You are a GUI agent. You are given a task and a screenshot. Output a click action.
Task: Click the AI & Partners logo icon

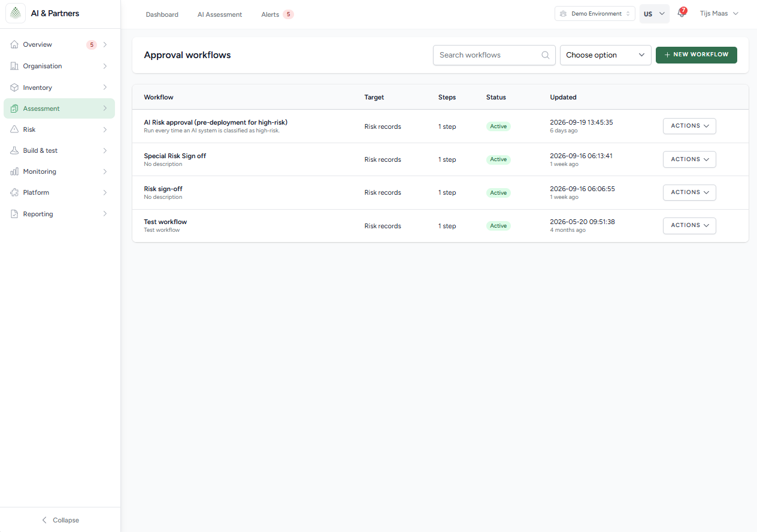coord(16,13)
